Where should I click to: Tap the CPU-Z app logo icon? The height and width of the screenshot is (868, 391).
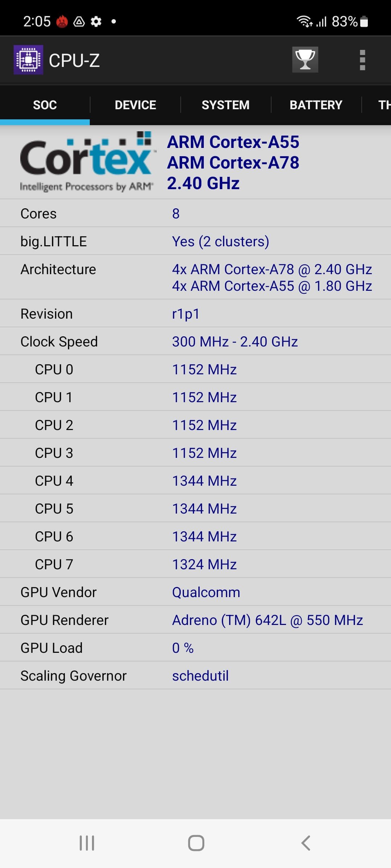28,60
